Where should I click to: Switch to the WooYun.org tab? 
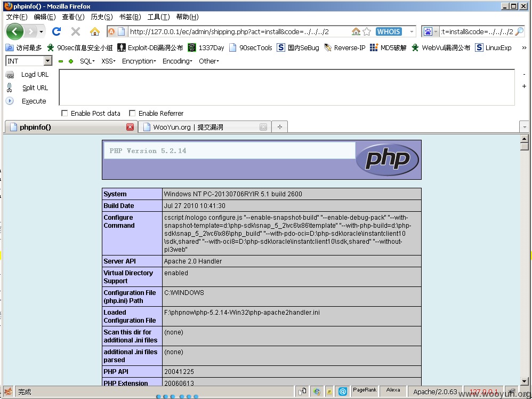pos(203,127)
